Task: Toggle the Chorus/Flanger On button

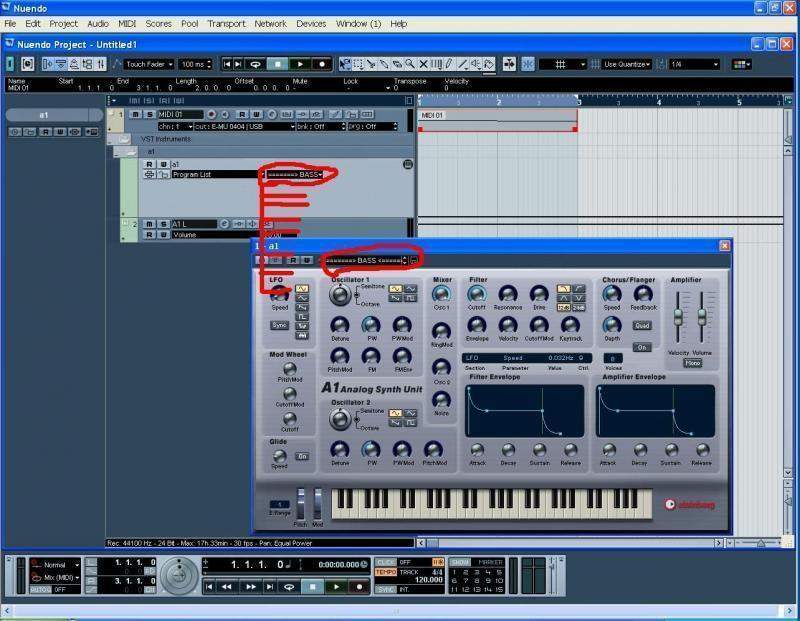Action: (641, 347)
